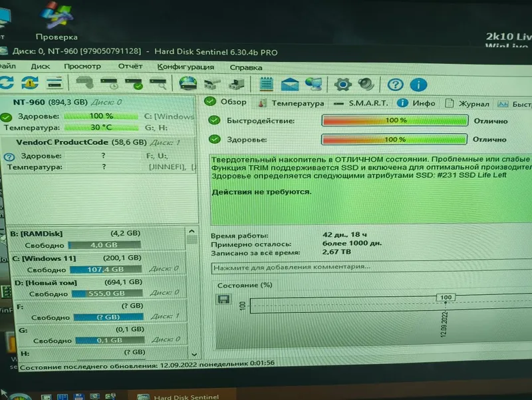Click the speaker sound alert toolbar icon
Viewport: 532px width, 400px height.
[x=366, y=85]
